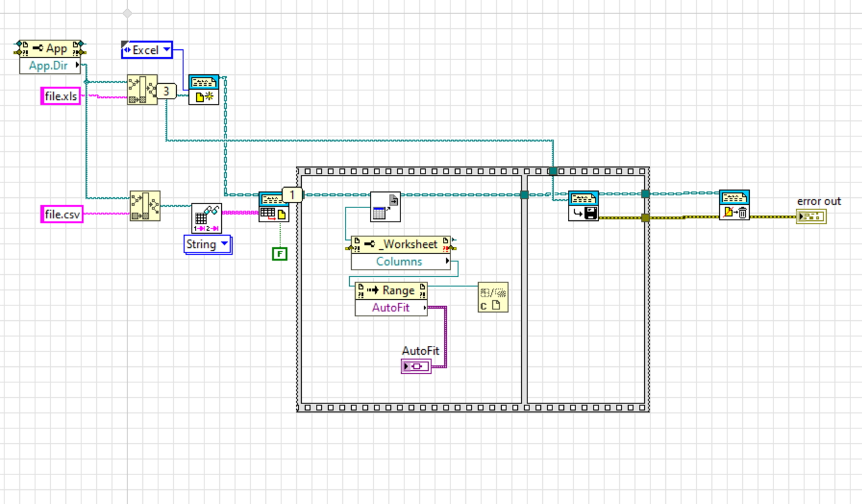The height and width of the screenshot is (504, 862).
Task: Toggle the False boolean constant
Action: click(279, 254)
